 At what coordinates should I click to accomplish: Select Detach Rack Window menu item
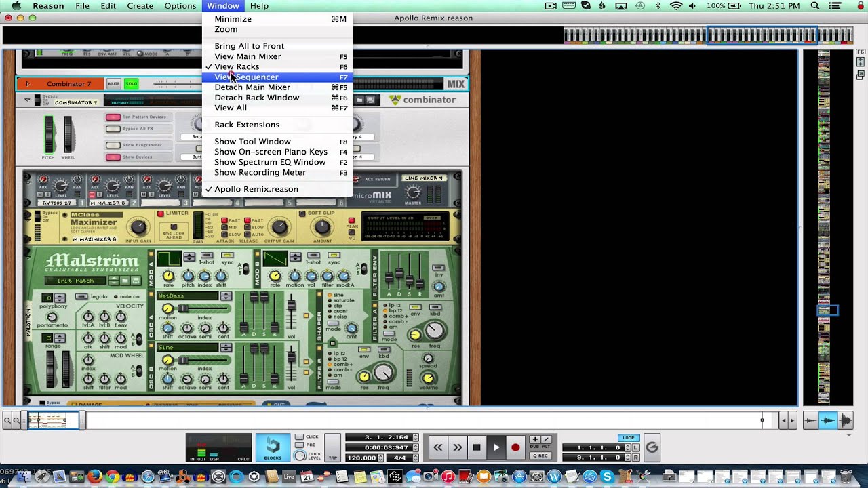click(x=277, y=98)
